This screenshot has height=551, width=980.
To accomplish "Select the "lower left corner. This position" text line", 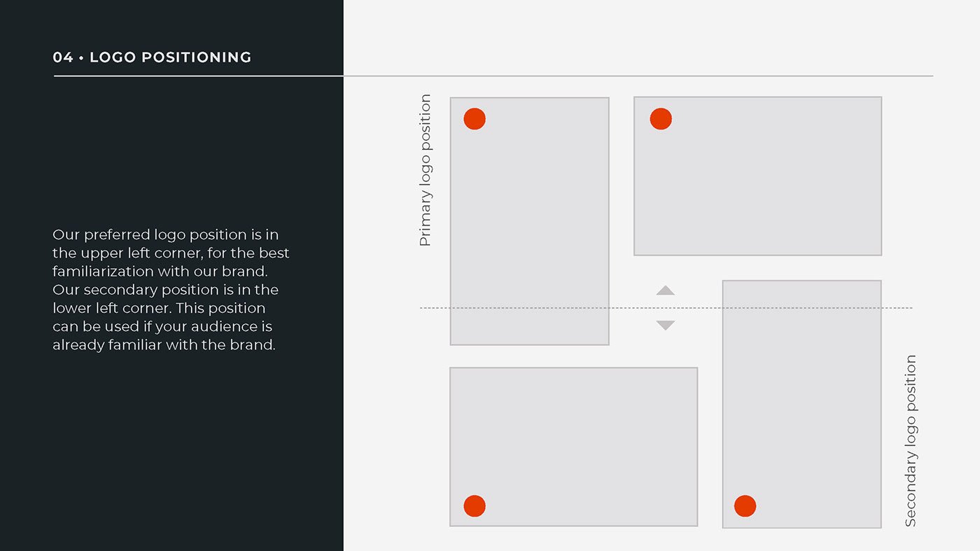I will [x=159, y=308].
